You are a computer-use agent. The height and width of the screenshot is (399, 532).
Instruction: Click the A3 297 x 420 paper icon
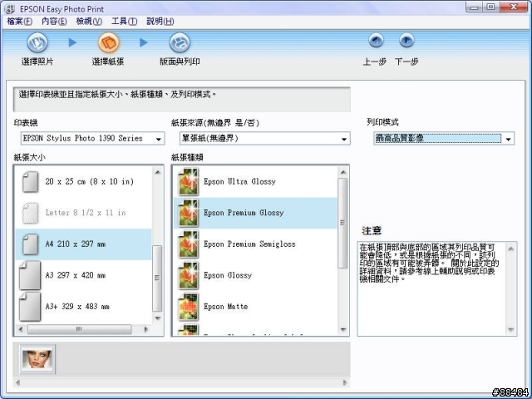[x=30, y=275]
